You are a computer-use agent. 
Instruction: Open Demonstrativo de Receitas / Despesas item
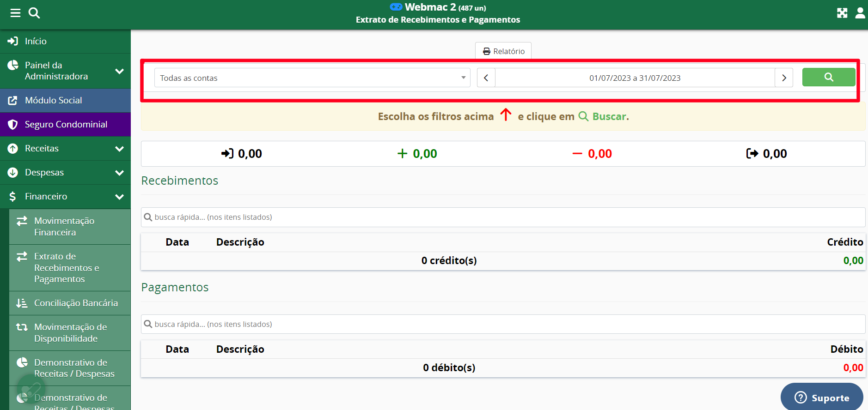[x=70, y=368]
